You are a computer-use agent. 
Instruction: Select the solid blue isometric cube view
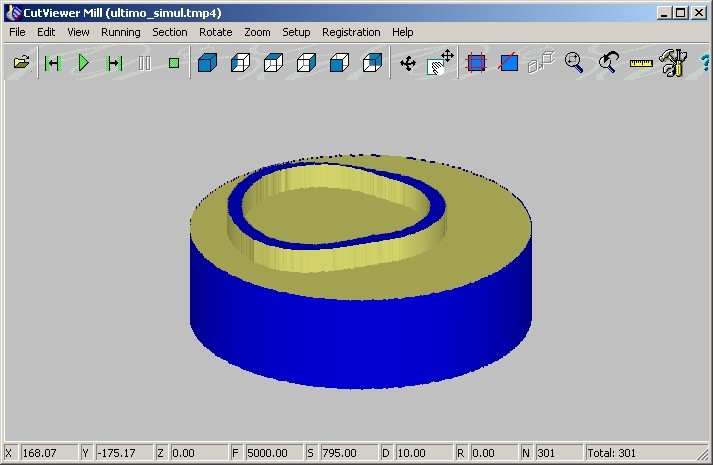point(207,63)
